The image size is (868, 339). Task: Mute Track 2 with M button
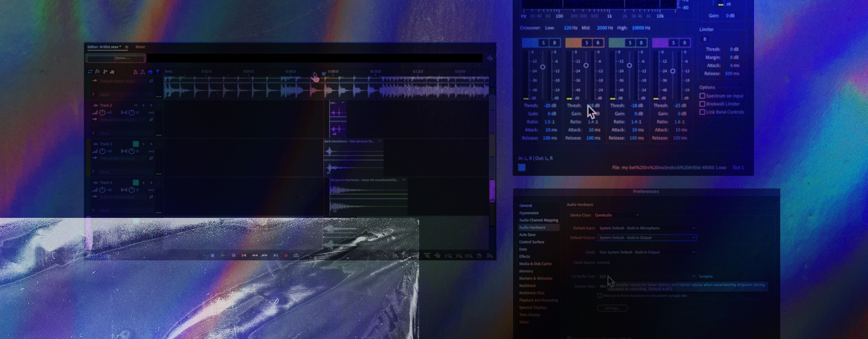tap(136, 105)
